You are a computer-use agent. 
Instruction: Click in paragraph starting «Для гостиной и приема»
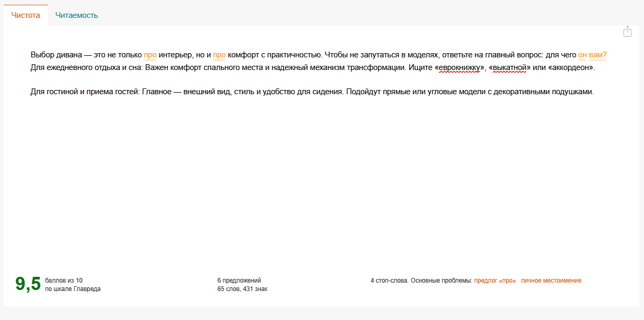coord(84,92)
